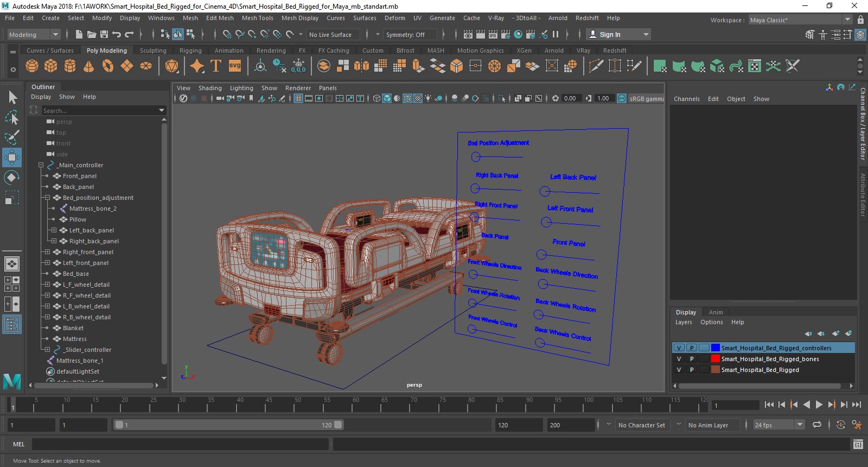Click the Save Scene icon
This screenshot has height=467, width=868.
point(104,34)
